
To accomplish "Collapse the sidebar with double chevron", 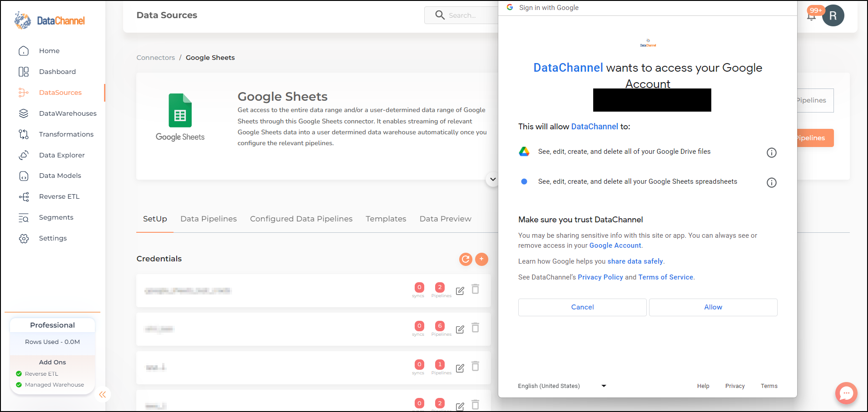I will coord(103,394).
